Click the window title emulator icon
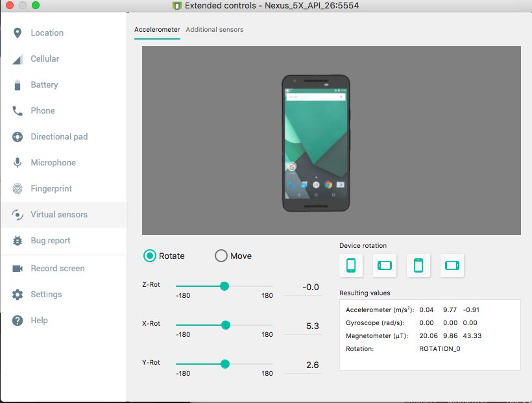Image resolution: width=532 pixels, height=403 pixels. (x=176, y=5)
